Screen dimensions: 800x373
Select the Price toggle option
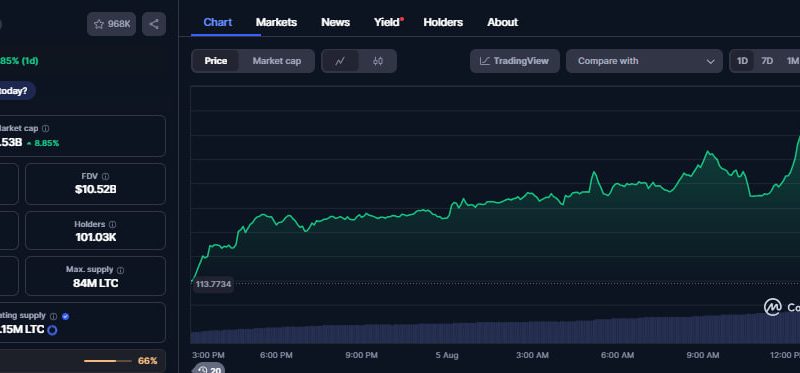(216, 61)
